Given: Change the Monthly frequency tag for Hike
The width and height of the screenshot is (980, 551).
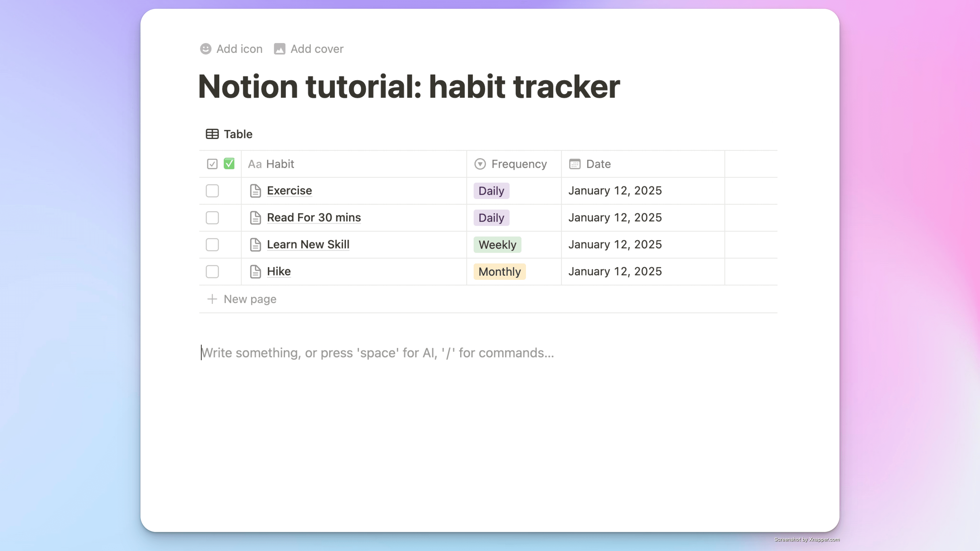Looking at the screenshot, I should pos(499,271).
